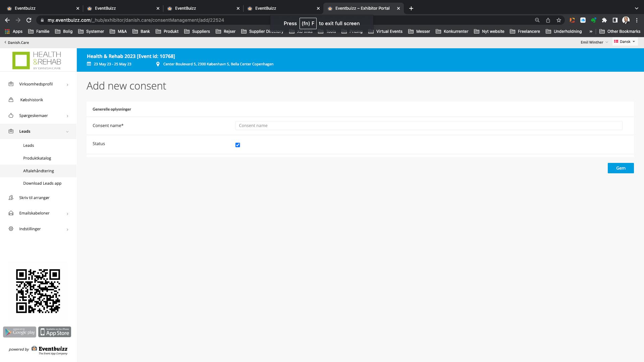This screenshot has height=362, width=644.
Task: Uncheck the Status checkbox
Action: pos(238,145)
